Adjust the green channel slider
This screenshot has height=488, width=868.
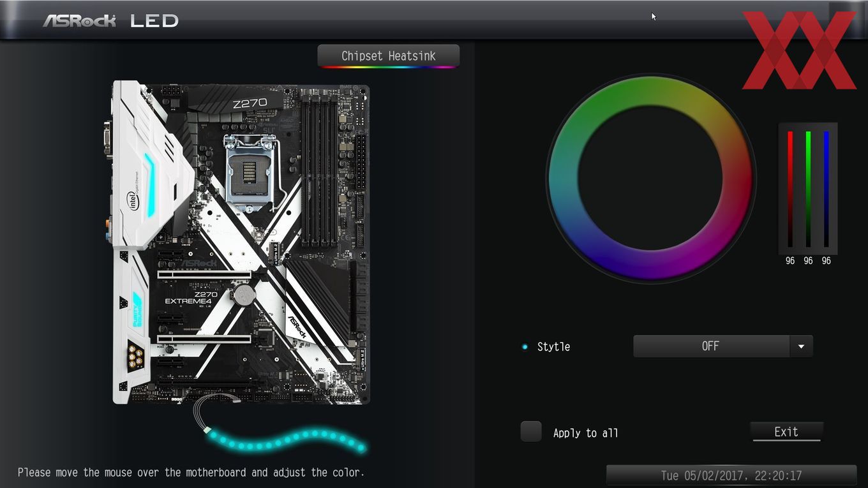pyautogui.click(x=808, y=189)
